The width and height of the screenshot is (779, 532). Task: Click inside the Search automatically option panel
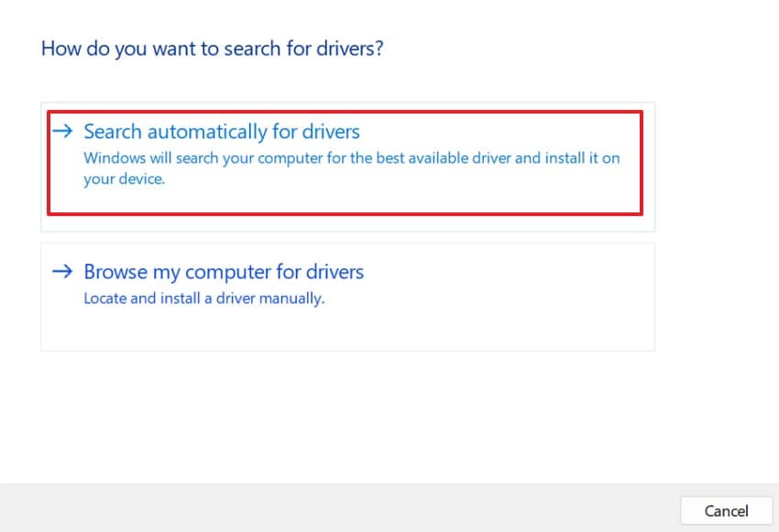coord(348,160)
